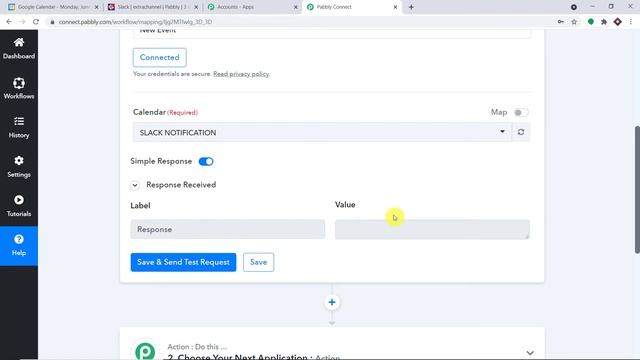640x360 pixels.
Task: Add a step with the plus circle
Action: pyautogui.click(x=332, y=302)
